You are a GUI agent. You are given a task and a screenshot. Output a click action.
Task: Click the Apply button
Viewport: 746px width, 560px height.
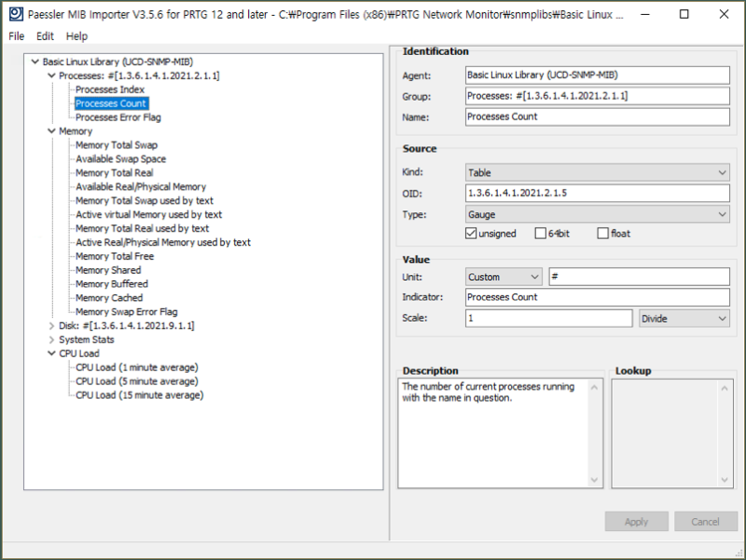point(636,521)
